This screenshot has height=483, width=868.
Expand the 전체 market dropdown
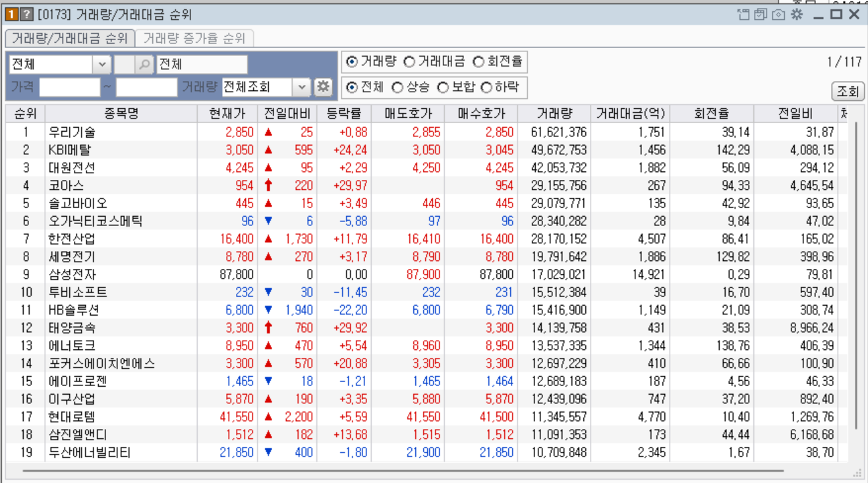coord(102,64)
